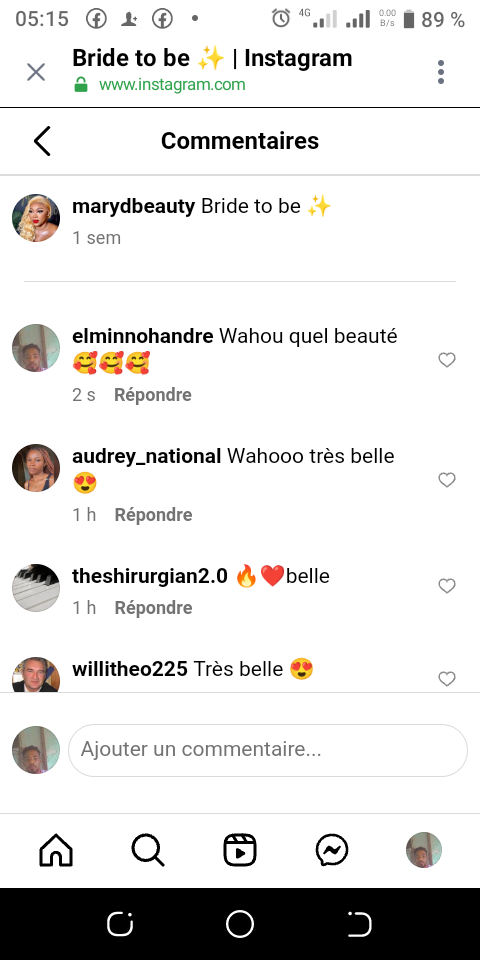Image resolution: width=480 pixels, height=960 pixels.
Task: Reply to theshirurgian2.0's comment
Action: (153, 608)
